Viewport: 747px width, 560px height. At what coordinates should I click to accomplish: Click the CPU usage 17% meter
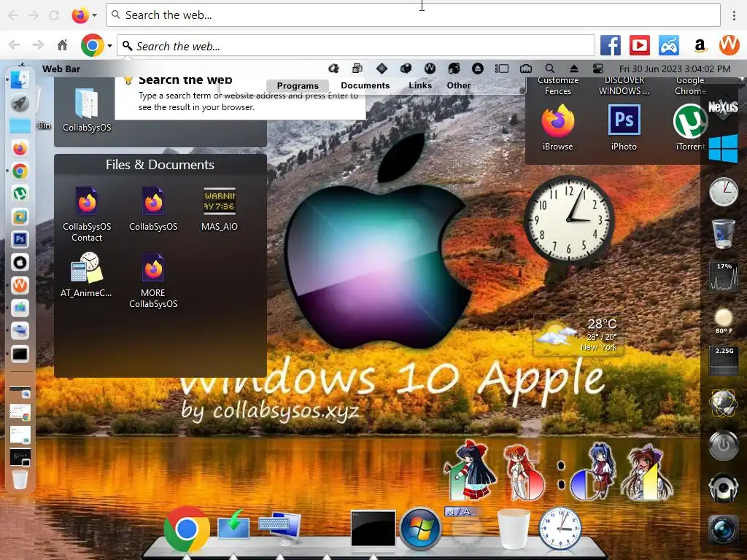(724, 276)
